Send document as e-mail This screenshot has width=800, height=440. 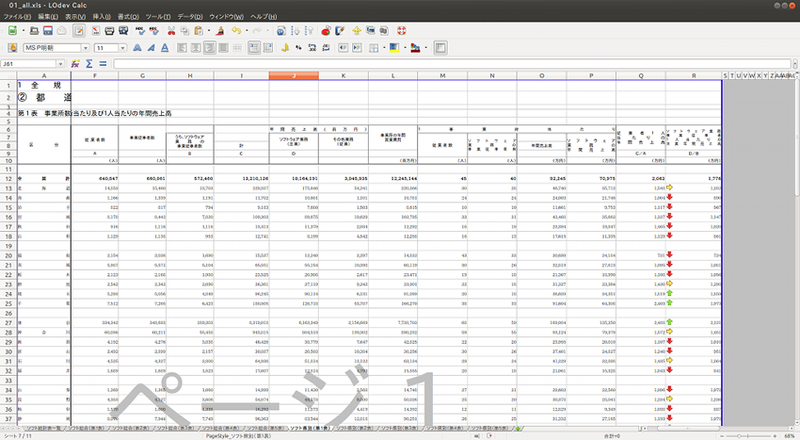62,31
